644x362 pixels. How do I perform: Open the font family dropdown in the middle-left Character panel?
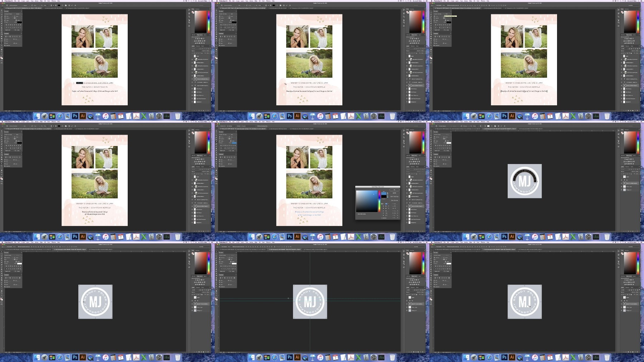[x=9, y=135]
